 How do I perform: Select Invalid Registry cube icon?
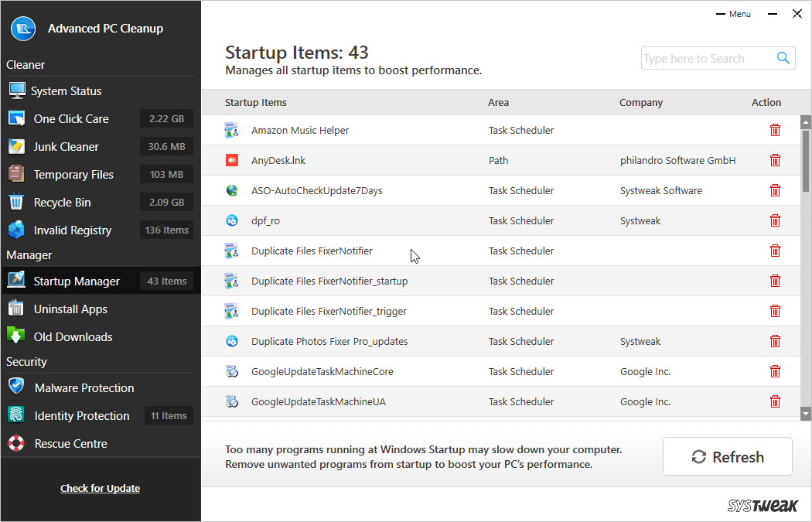pyautogui.click(x=16, y=230)
